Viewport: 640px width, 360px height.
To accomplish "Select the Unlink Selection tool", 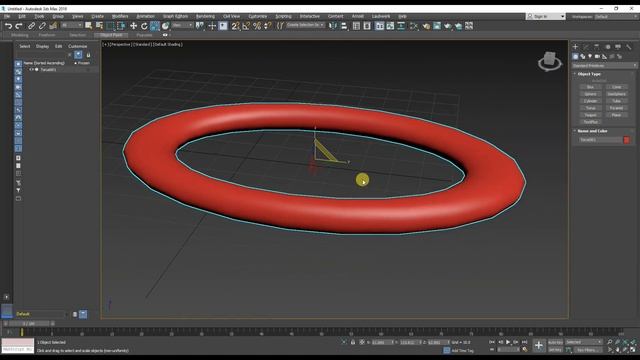I will click(42, 26).
